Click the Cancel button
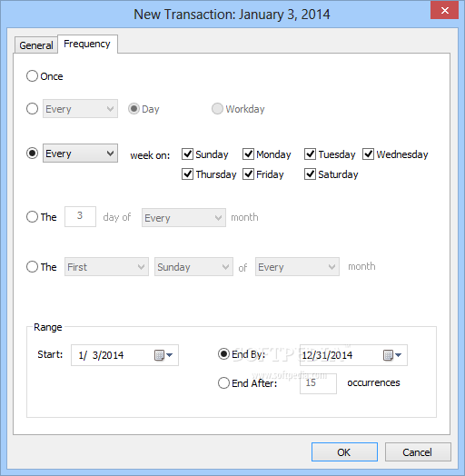 [x=418, y=452]
